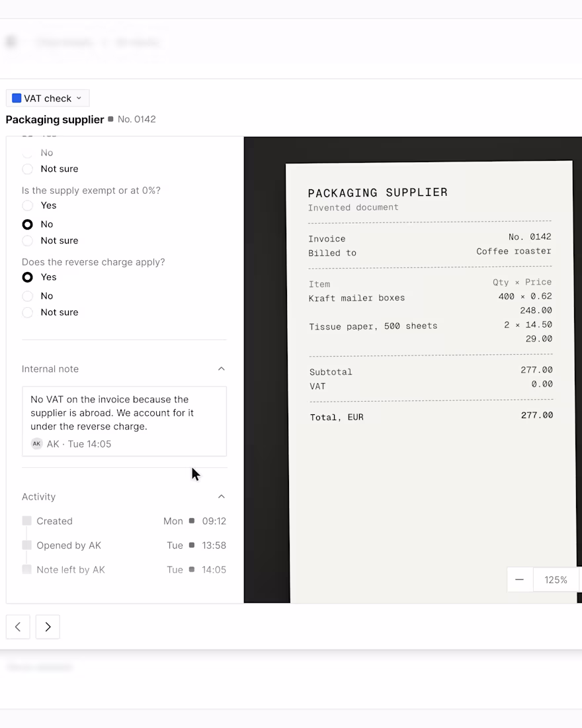Select Yes for supply exempt or at 0%

pos(27,205)
